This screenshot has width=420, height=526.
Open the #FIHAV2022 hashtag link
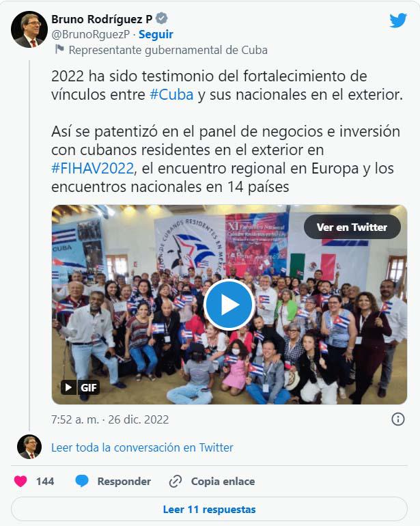pyautogui.click(x=93, y=168)
